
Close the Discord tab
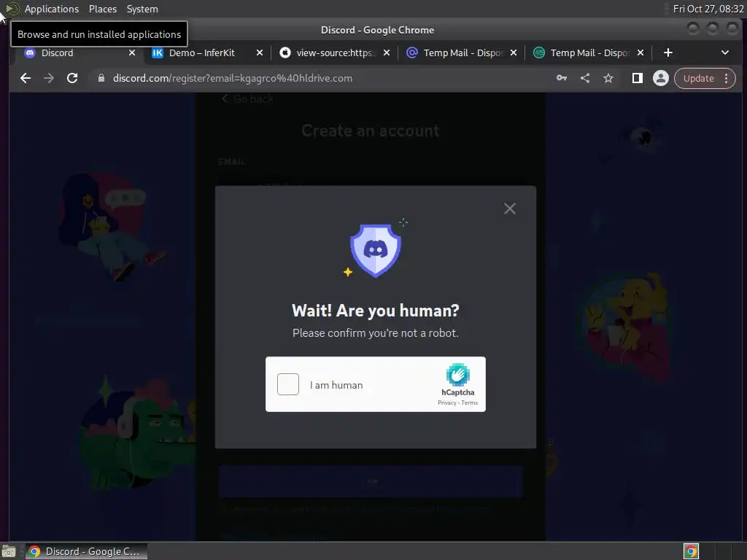(132, 52)
